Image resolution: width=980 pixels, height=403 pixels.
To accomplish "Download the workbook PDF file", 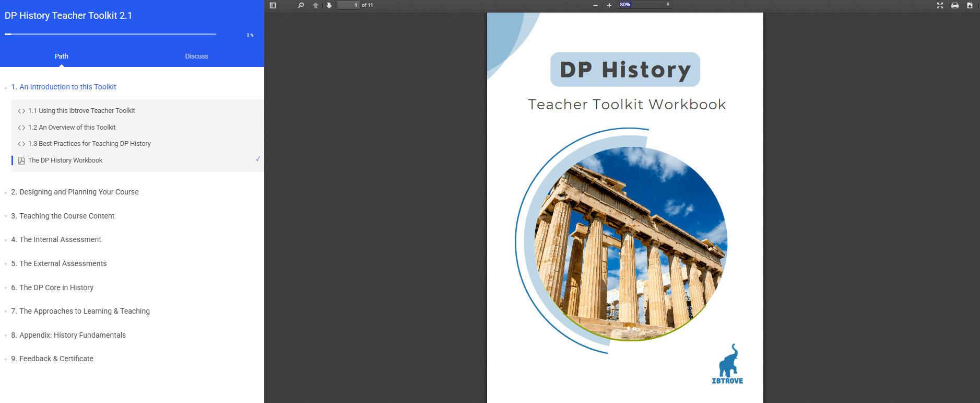I will (x=970, y=5).
